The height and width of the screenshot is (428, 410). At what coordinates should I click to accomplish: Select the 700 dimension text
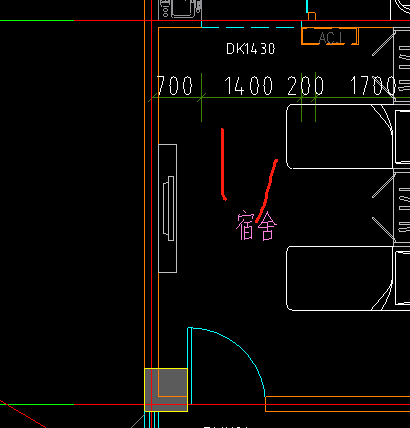pyautogui.click(x=175, y=85)
